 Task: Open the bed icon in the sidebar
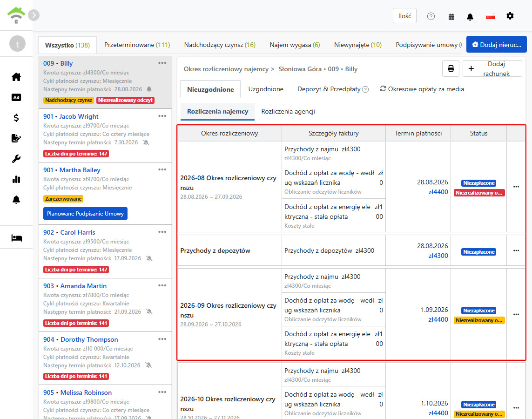coord(17,238)
